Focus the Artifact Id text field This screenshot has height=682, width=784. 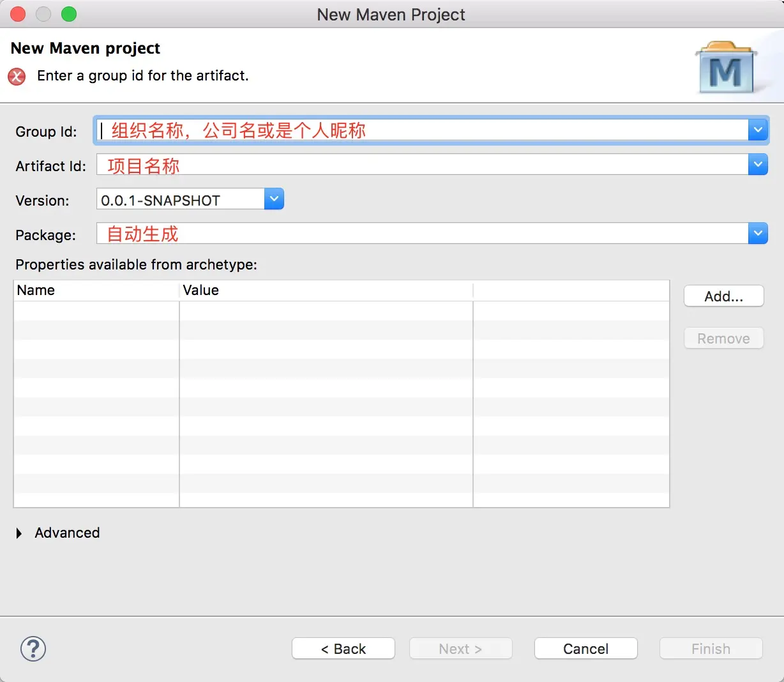(422, 165)
